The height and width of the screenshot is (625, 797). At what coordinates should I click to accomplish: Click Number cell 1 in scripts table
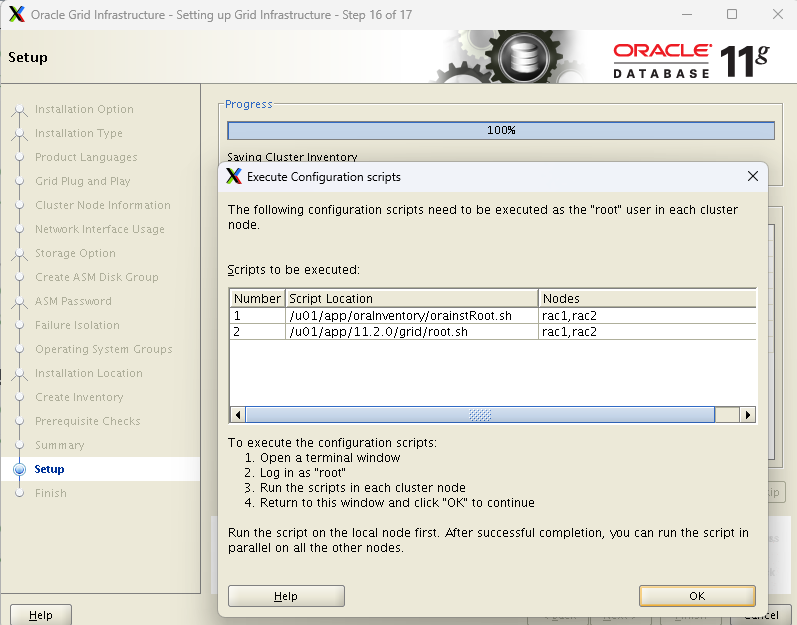pyautogui.click(x=257, y=316)
